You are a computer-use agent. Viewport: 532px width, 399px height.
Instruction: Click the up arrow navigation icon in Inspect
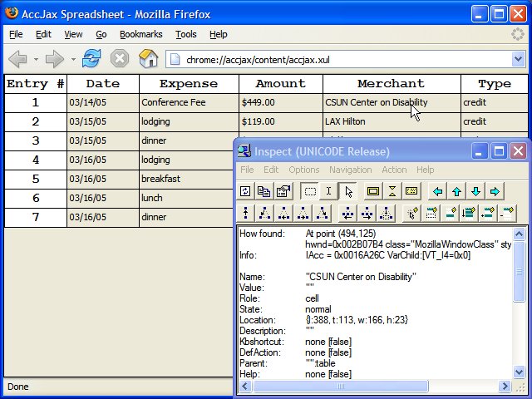(456, 191)
